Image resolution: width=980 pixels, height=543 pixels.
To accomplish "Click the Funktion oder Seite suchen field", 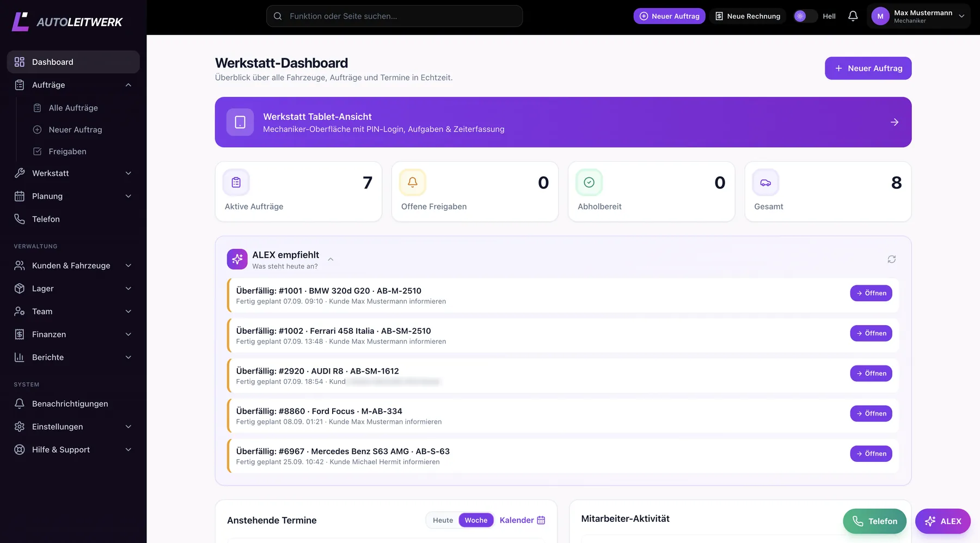I will click(394, 16).
